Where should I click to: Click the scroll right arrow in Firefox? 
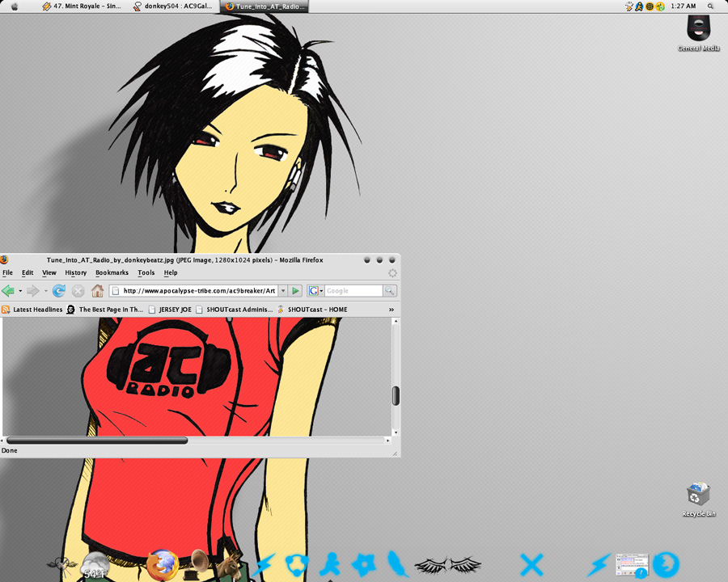(388, 441)
